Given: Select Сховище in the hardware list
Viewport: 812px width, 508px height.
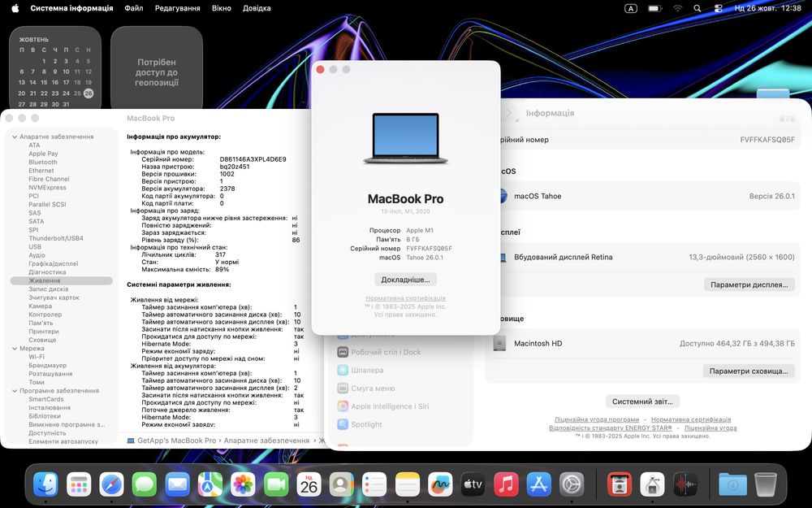Looking at the screenshot, I should (42, 340).
